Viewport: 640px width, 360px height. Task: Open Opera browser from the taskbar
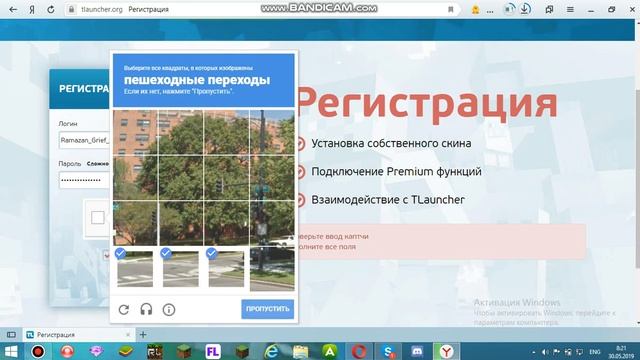359,351
